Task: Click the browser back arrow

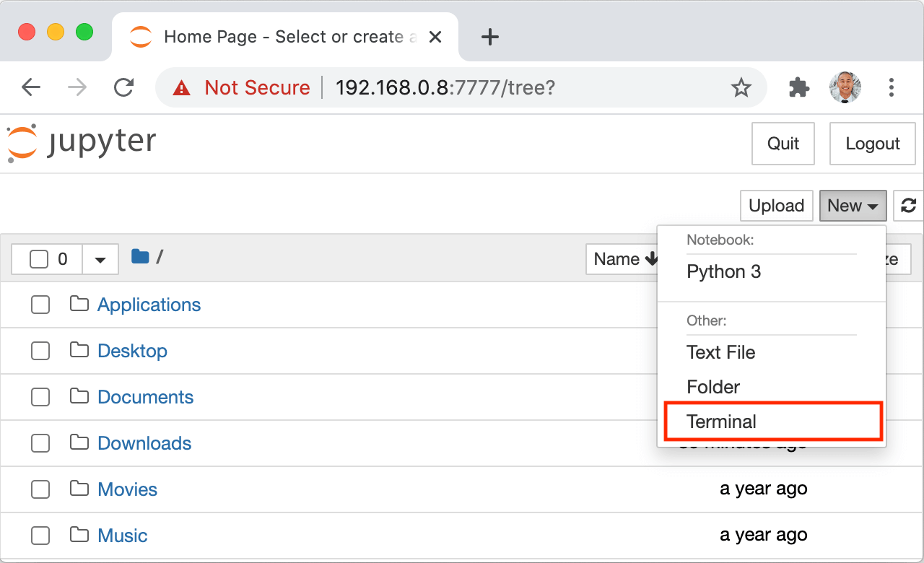Action: (31, 87)
